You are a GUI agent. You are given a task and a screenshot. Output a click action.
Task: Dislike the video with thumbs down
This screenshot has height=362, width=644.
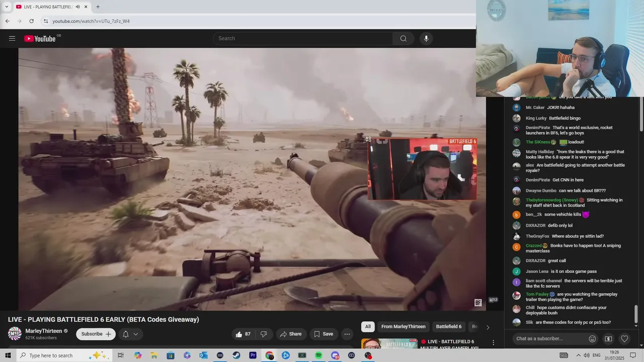click(264, 334)
